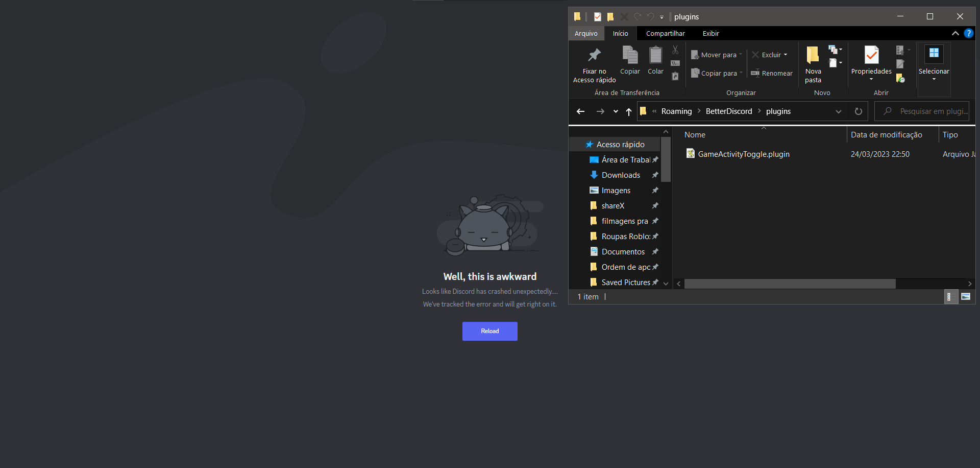Click the Colar clipboard icon

coord(655,55)
